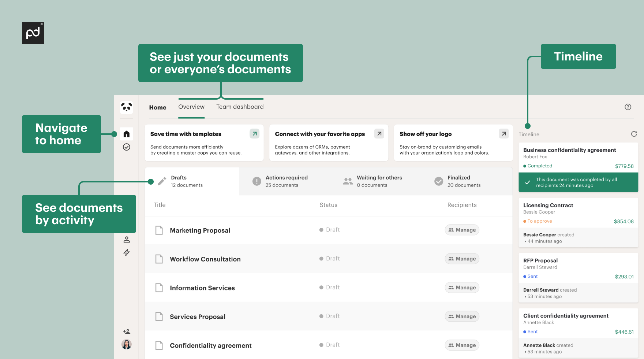Click your profile avatar at bottom

(x=126, y=344)
